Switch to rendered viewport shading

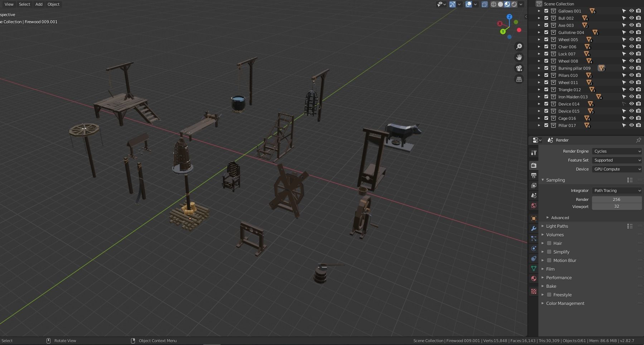pyautogui.click(x=514, y=4)
